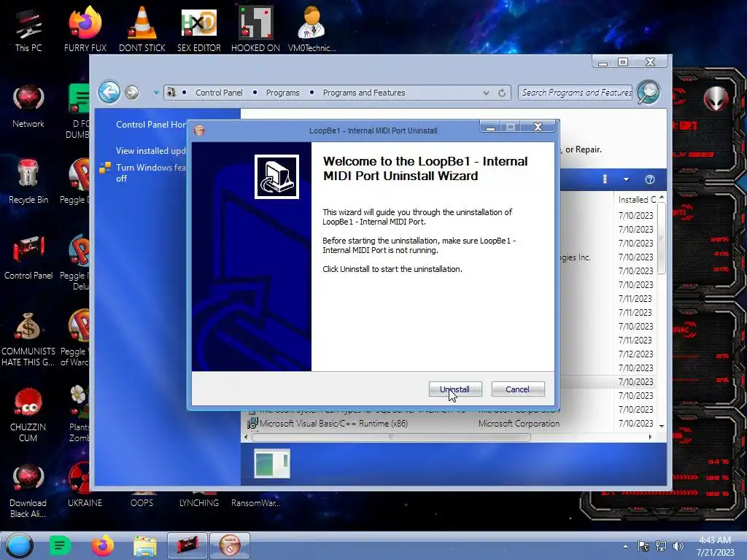Open View installed updates link
The width and height of the screenshot is (747, 560).
[x=151, y=150]
